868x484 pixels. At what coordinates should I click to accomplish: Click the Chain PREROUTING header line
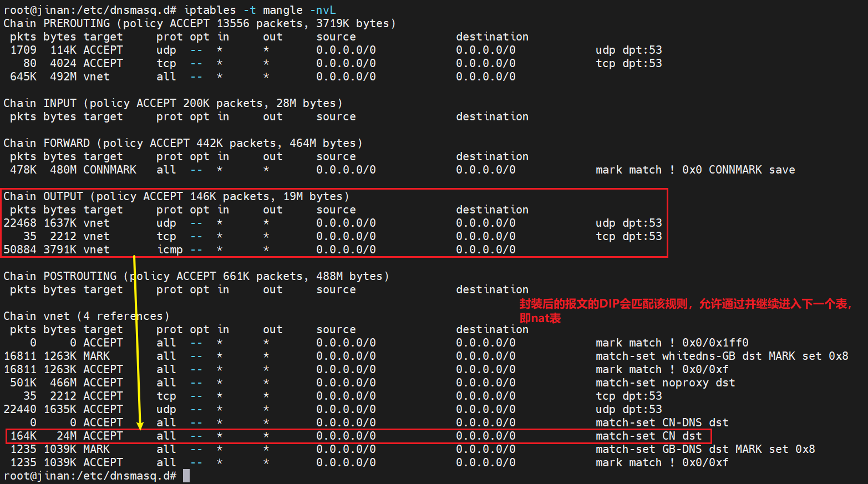[x=200, y=23]
